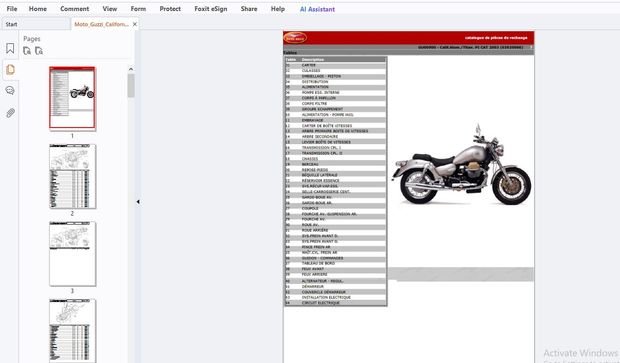
Task: Switch to the Start document tab
Action: pyautogui.click(x=35, y=24)
